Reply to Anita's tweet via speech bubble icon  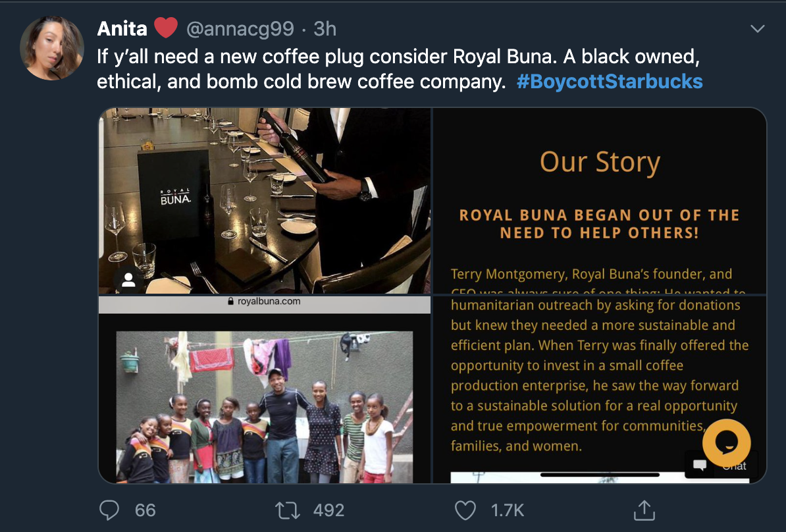click(109, 510)
